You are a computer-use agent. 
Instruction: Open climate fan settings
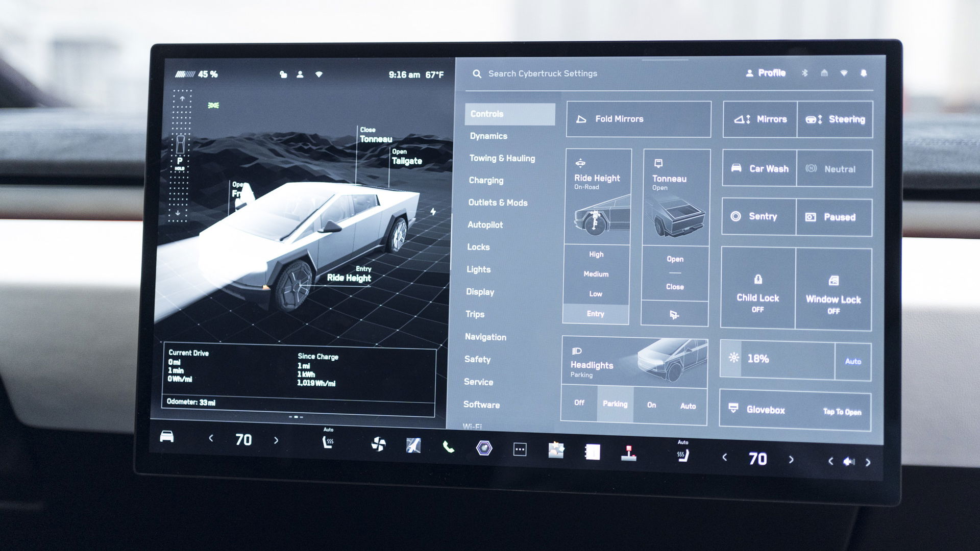coord(378,444)
